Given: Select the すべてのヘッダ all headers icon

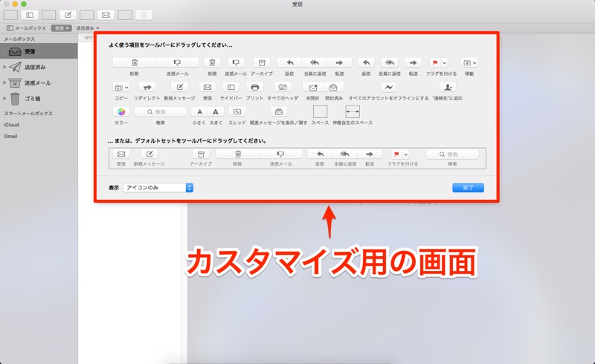Looking at the screenshot, I should (x=283, y=87).
